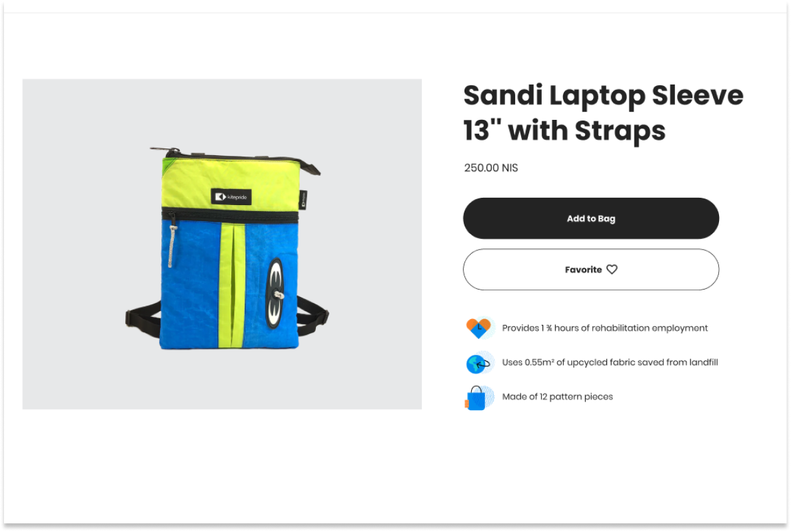
Task: Select the rehabilitation employment hours text
Action: click(605, 328)
